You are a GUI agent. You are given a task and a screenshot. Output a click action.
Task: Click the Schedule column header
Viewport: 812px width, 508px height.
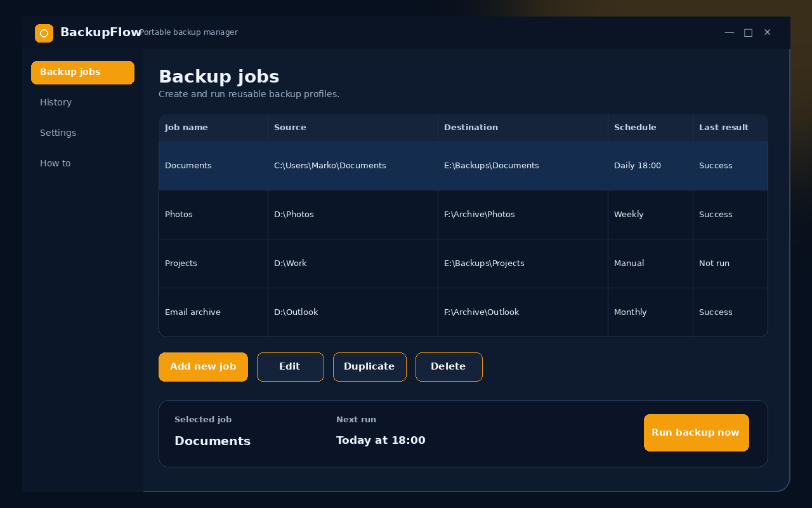tap(650, 128)
